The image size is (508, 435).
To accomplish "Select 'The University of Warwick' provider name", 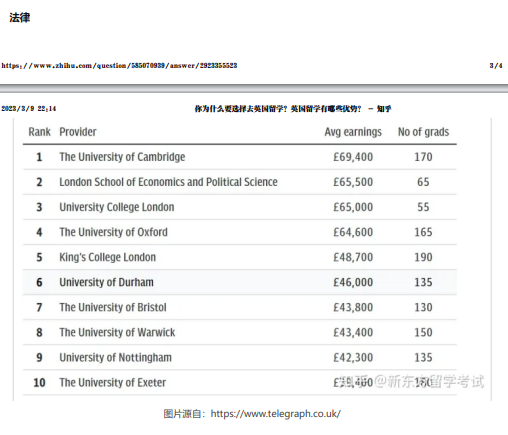I will (x=117, y=332).
